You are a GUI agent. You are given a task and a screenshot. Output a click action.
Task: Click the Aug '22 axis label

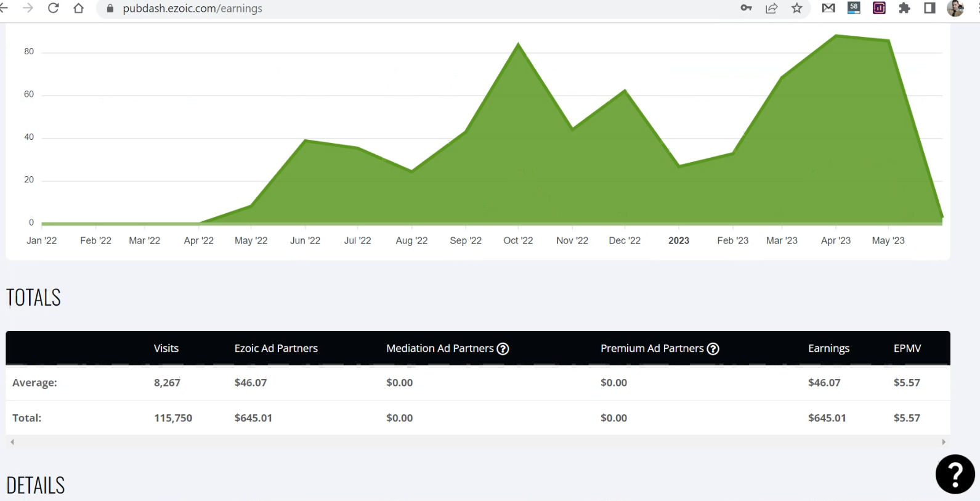pyautogui.click(x=411, y=240)
